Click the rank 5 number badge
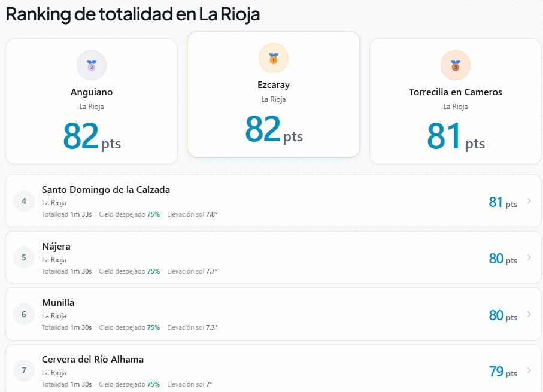 point(24,257)
